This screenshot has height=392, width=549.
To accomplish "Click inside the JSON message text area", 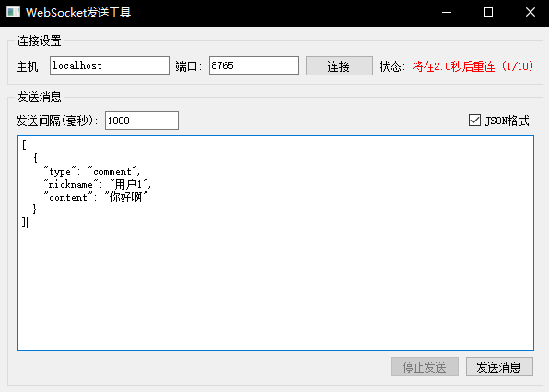I will coord(275,243).
